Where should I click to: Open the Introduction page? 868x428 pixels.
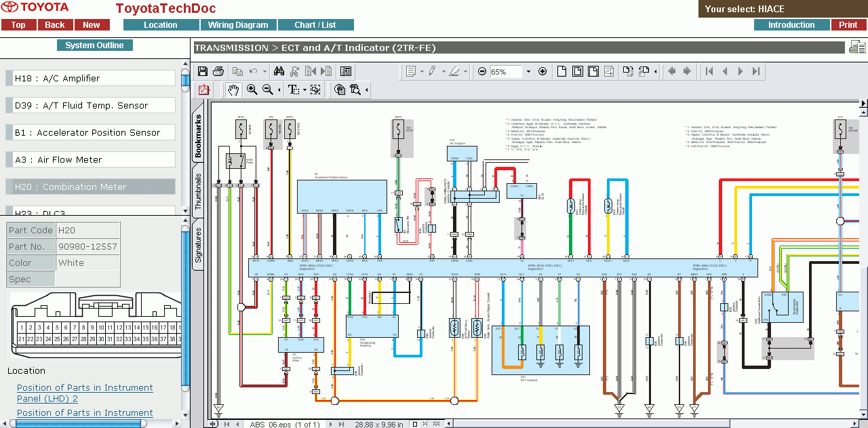791,25
